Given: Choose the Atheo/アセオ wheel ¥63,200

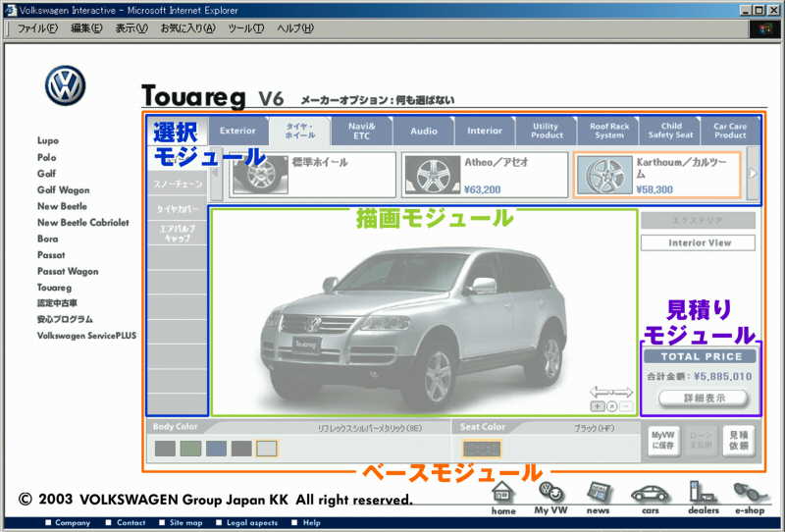Looking at the screenshot, I should [x=485, y=175].
